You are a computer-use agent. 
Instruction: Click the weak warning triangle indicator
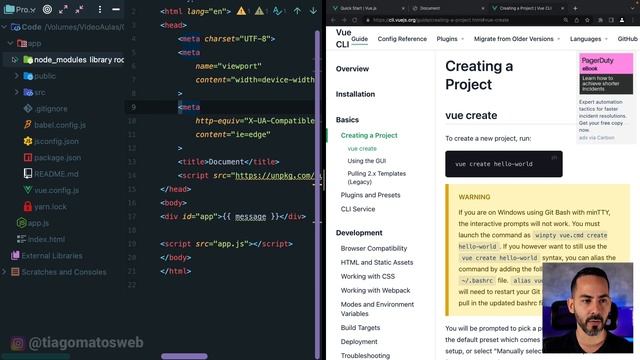click(259, 11)
